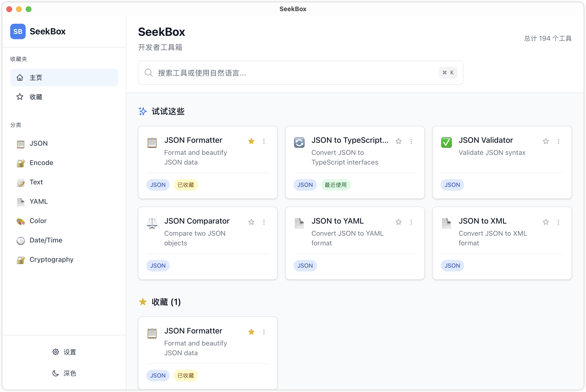Click the SB app logo

click(18, 31)
